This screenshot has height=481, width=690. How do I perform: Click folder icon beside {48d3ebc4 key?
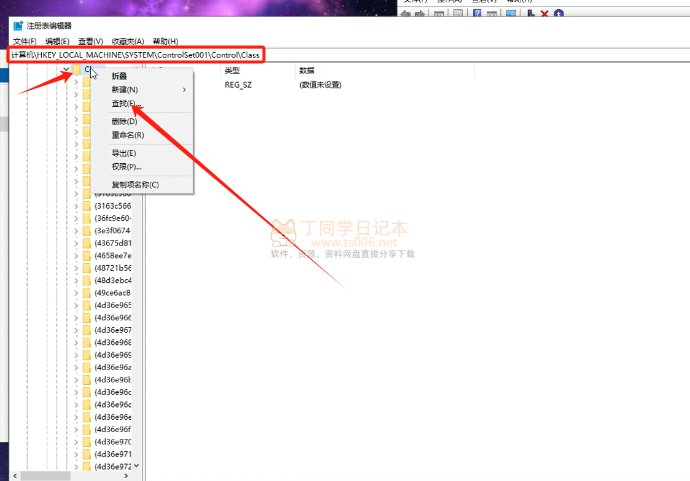point(87,280)
